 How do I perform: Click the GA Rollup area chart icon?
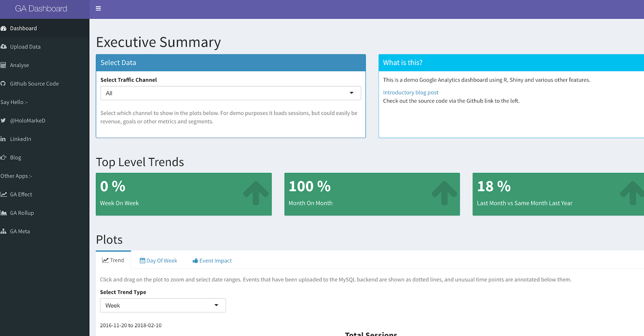pyautogui.click(x=4, y=213)
